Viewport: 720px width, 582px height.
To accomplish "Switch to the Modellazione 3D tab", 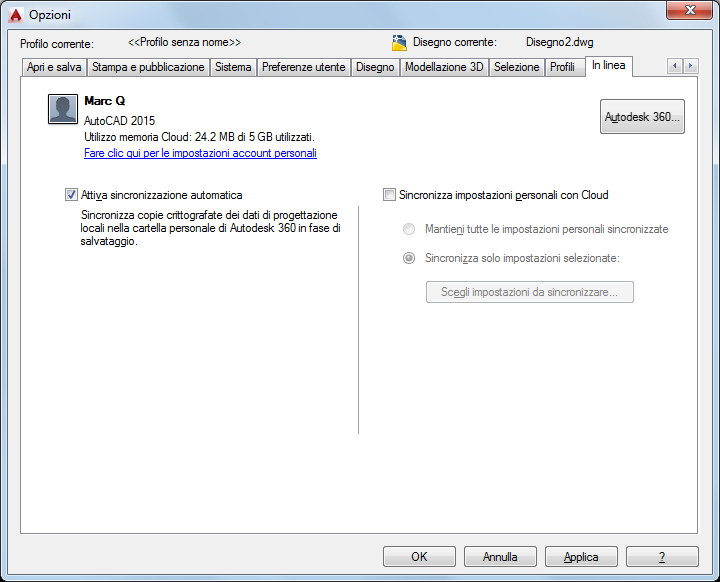I will click(x=443, y=67).
